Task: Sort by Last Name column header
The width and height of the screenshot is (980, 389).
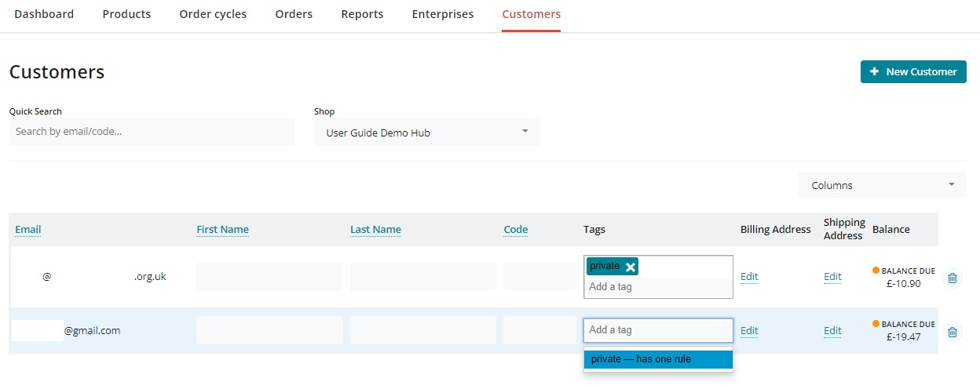Action: coord(375,230)
